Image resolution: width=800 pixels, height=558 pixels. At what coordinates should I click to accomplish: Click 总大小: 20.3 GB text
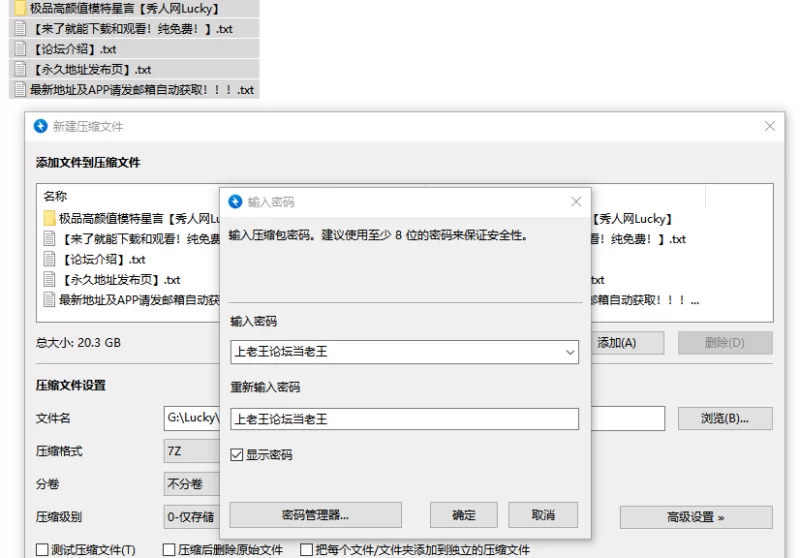click(78, 342)
